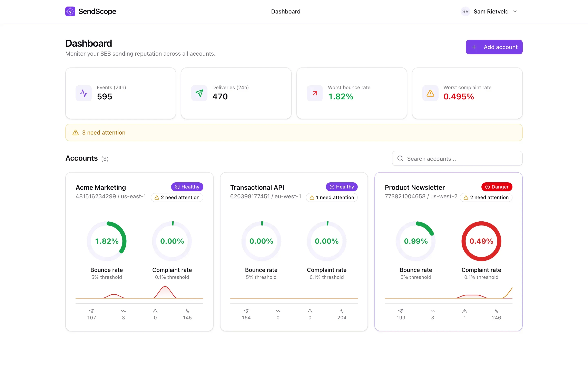
Task: Click the Accounts (3) heading
Action: tap(87, 158)
